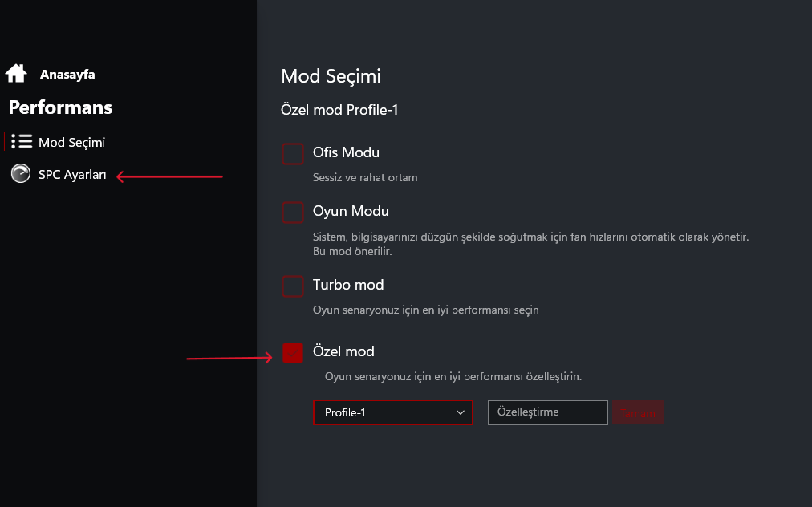Open the Profile-1 dropdown
Image resolution: width=812 pixels, height=507 pixels.
click(392, 412)
